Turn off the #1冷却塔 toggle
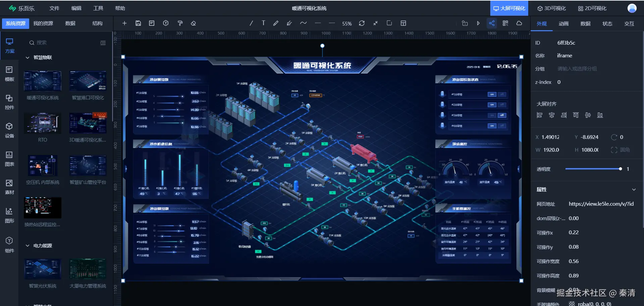This screenshot has width=644, height=306. pyautogui.click(x=502, y=94)
